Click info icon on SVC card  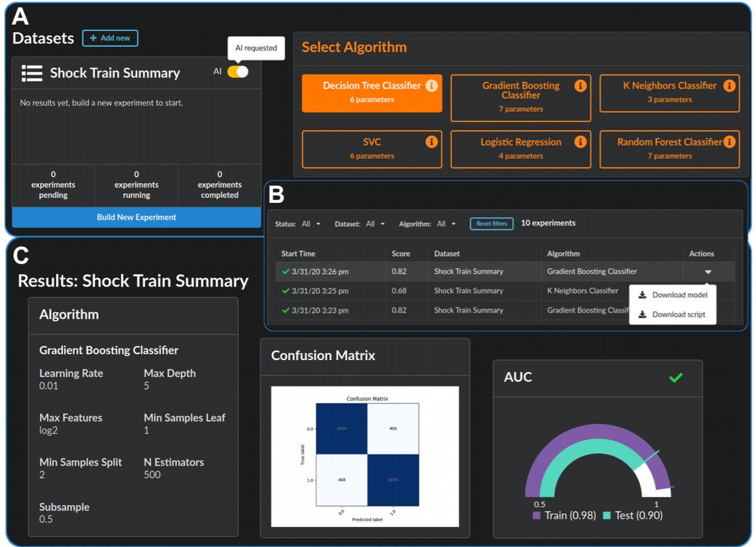pos(431,142)
